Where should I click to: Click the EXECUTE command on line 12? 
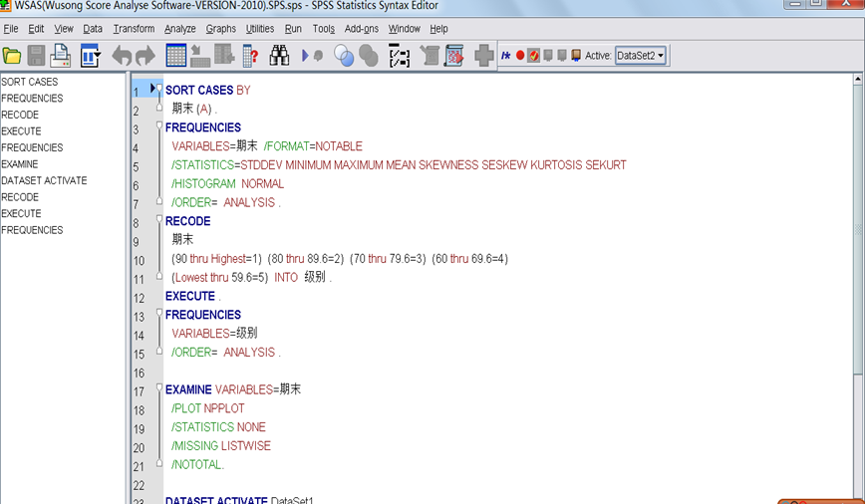189,296
